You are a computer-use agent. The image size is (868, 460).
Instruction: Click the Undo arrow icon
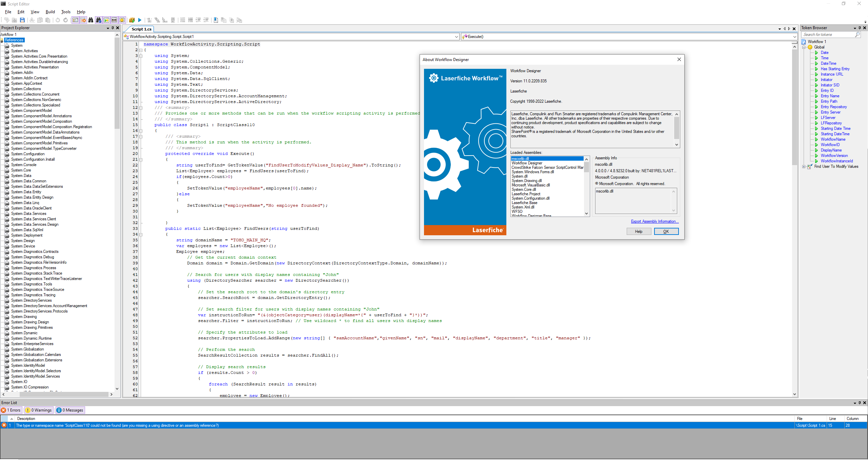tap(58, 20)
